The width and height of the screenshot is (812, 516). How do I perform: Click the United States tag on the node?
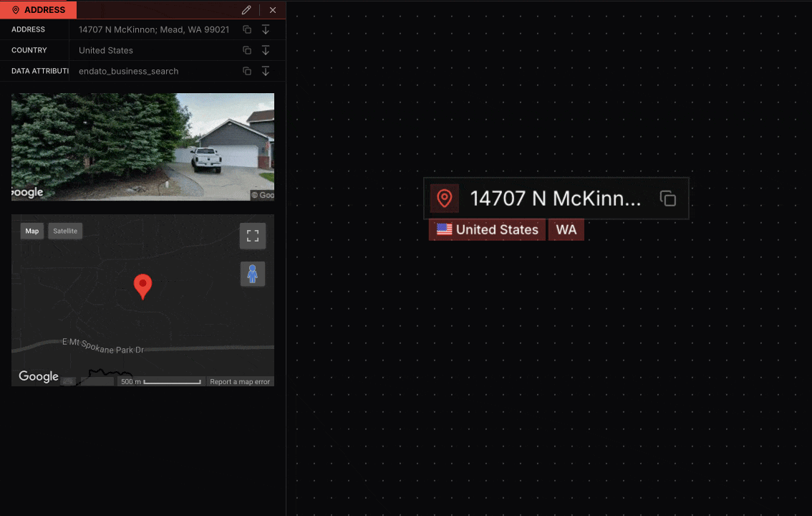point(488,229)
